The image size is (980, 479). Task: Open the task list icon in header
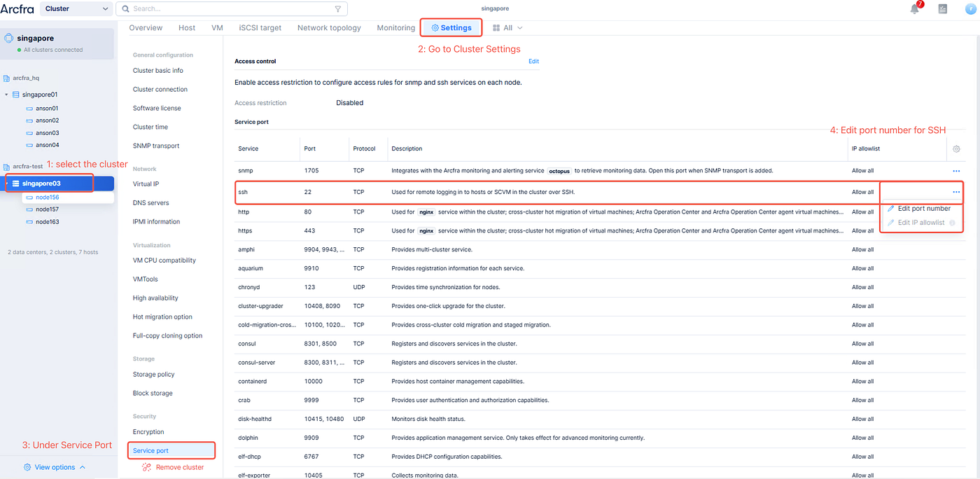click(x=942, y=9)
